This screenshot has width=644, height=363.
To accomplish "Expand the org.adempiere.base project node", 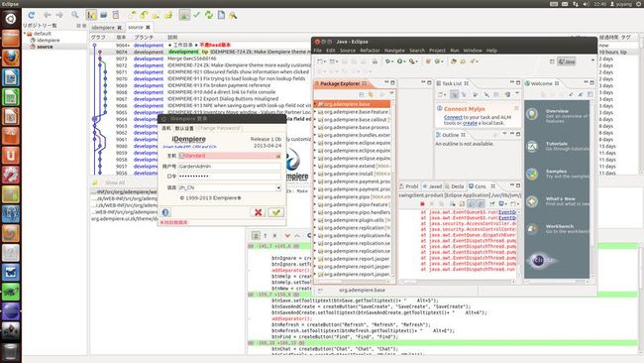I will tap(315, 104).
